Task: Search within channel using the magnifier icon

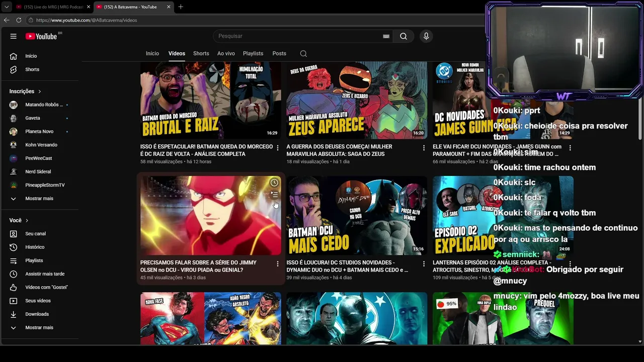Action: coord(303,53)
